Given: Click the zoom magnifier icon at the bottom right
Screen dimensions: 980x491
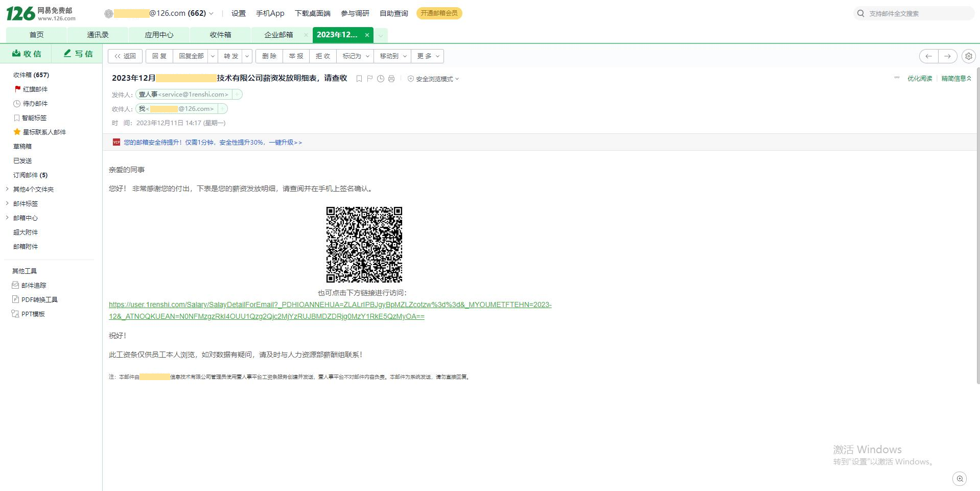Looking at the screenshot, I should click(960, 479).
